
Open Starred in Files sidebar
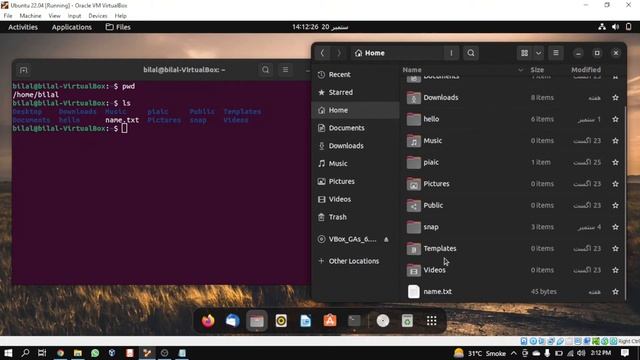(355, 92)
